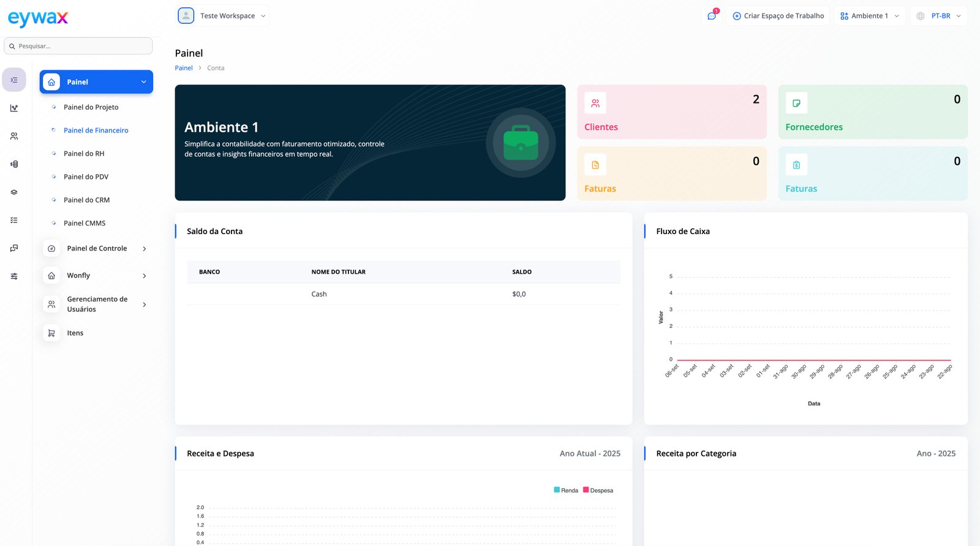Open the PT-BR language selector

tap(939, 16)
